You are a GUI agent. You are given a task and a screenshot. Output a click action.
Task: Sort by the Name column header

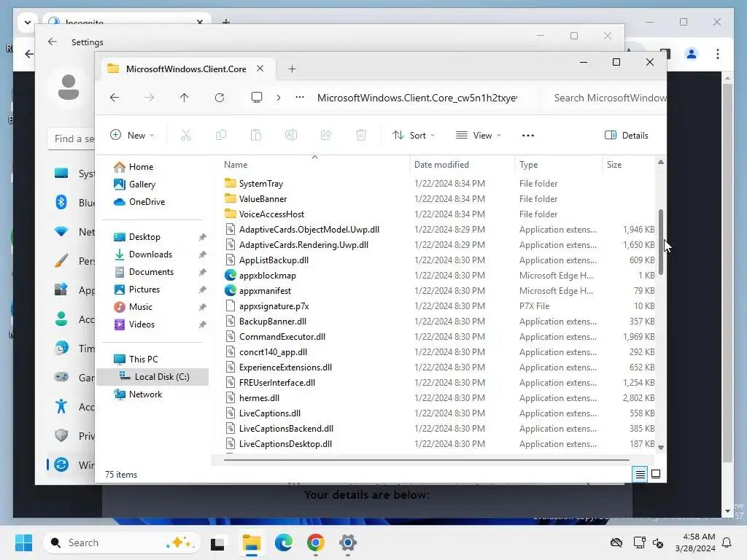236,164
